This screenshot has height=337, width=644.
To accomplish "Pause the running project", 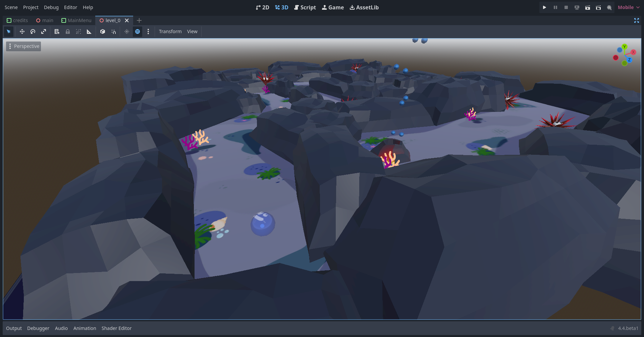I will click(555, 7).
